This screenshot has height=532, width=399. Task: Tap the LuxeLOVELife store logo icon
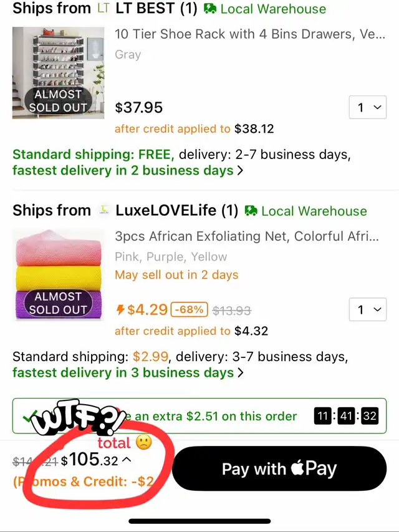point(104,210)
